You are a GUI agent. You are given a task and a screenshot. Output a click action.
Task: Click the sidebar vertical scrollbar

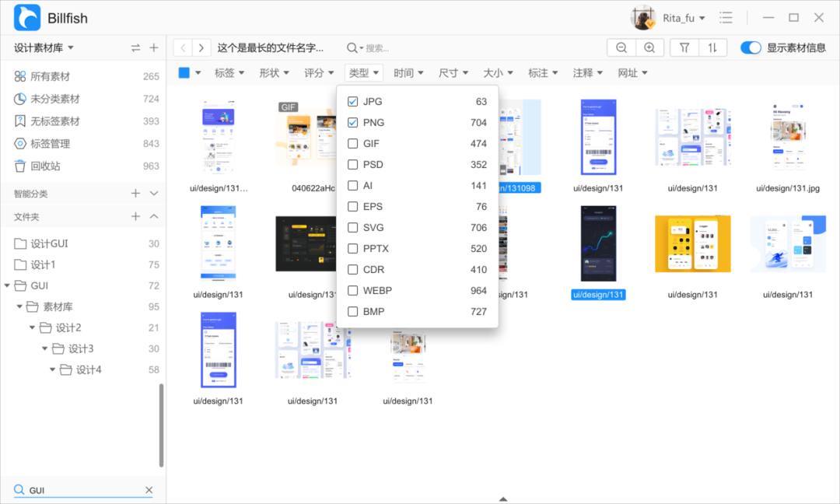click(x=161, y=425)
